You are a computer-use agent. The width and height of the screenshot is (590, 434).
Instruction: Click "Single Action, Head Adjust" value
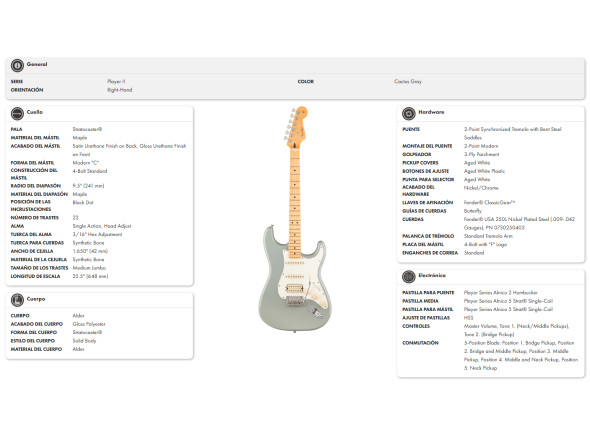(102, 226)
